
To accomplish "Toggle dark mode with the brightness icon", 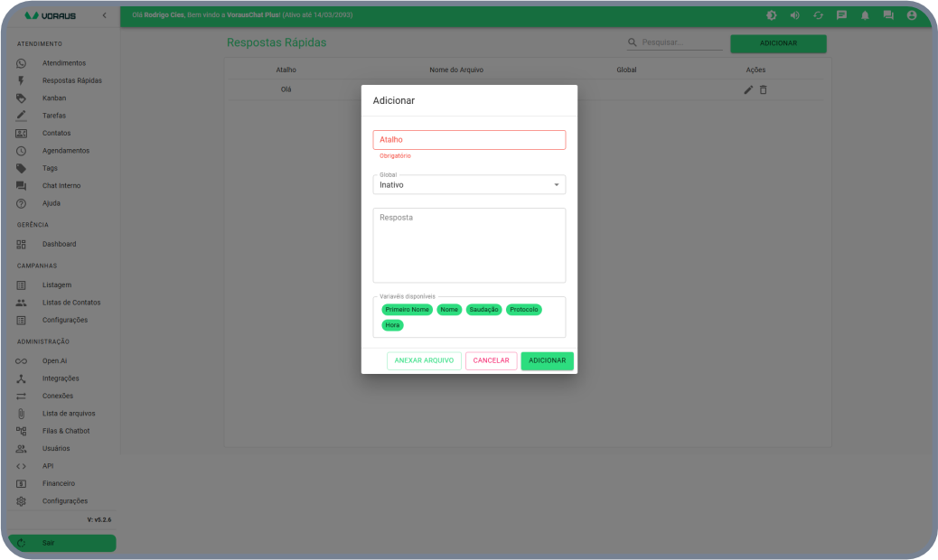I will tap(771, 15).
